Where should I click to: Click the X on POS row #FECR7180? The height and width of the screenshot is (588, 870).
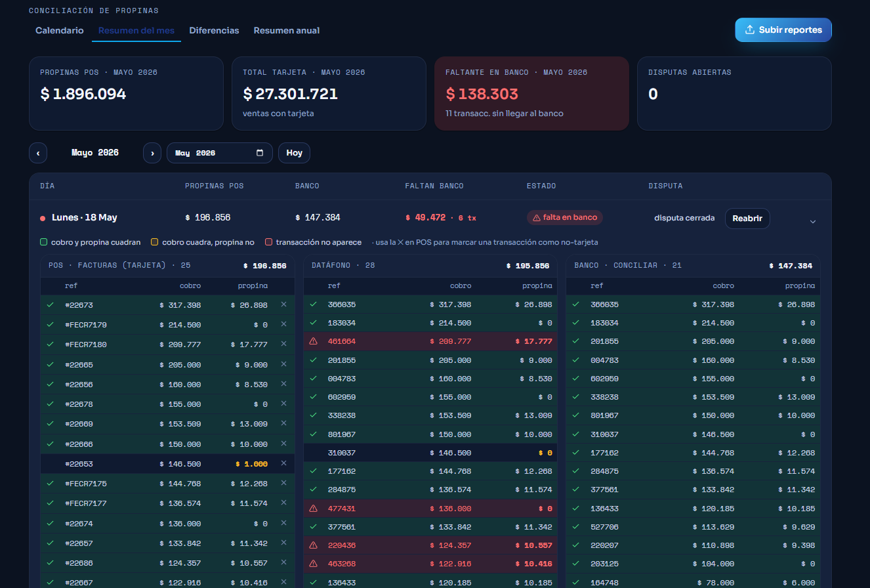click(x=283, y=344)
